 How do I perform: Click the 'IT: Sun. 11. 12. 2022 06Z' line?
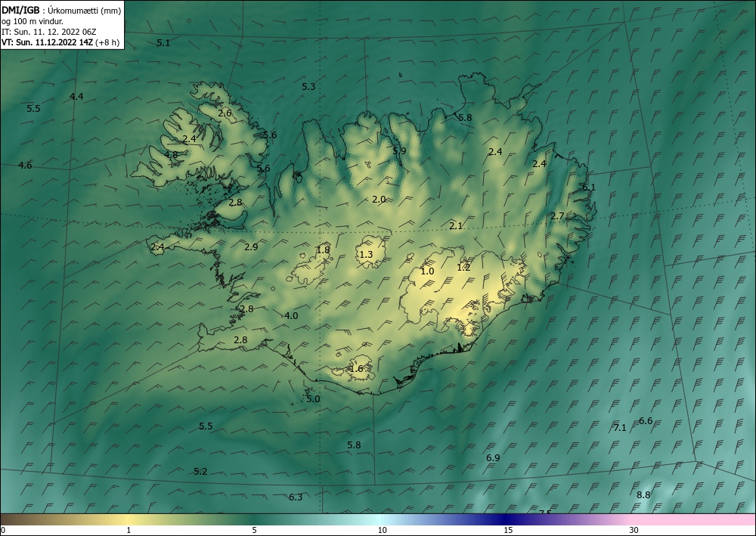coord(48,32)
